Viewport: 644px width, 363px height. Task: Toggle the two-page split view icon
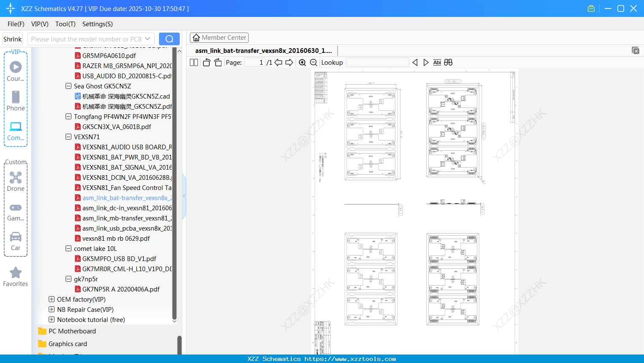[194, 62]
